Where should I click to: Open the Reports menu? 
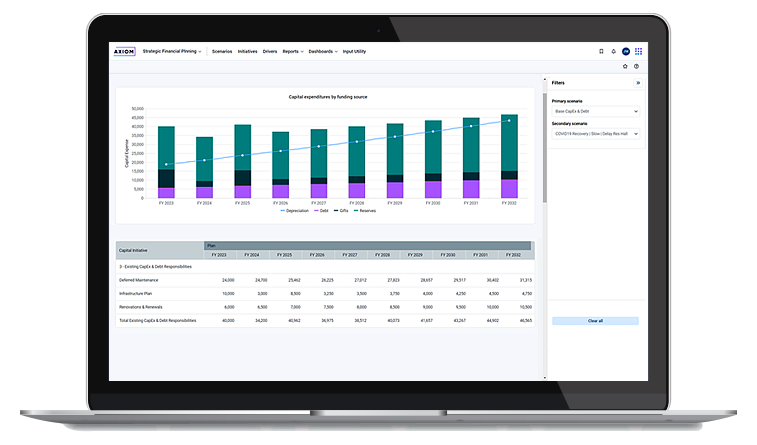292,50
